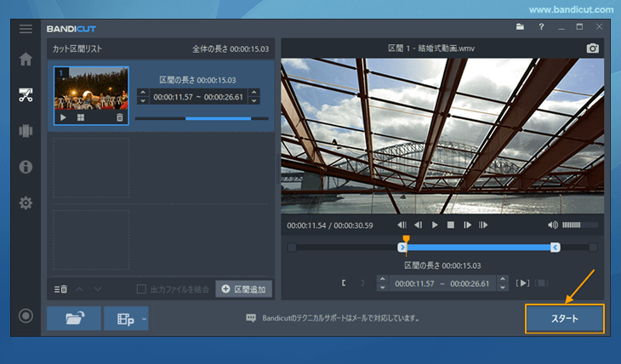Play the selected segment bracket button
Viewport: 621px width, 364px height.
coord(522,283)
